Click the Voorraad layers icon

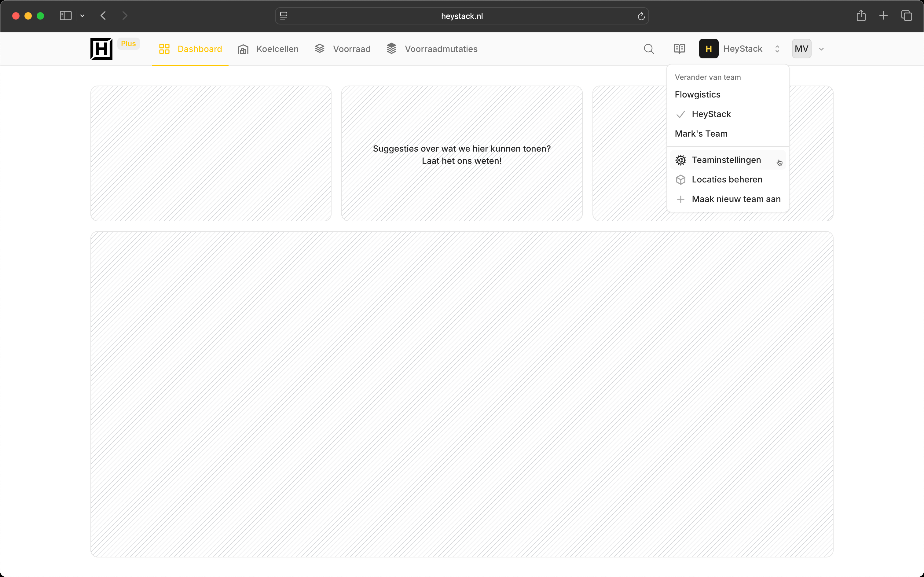coord(320,49)
